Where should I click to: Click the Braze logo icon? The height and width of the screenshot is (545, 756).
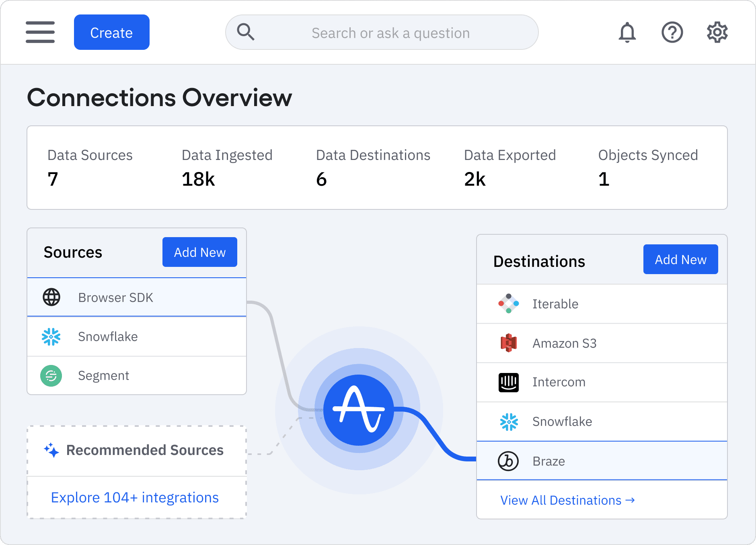tap(508, 461)
